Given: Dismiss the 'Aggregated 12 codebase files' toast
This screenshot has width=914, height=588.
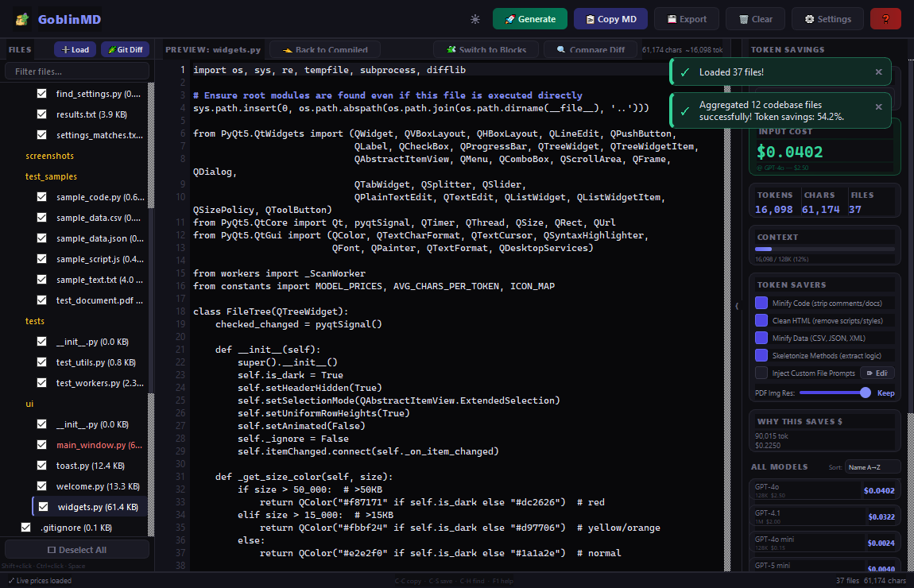Looking at the screenshot, I should 878,107.
